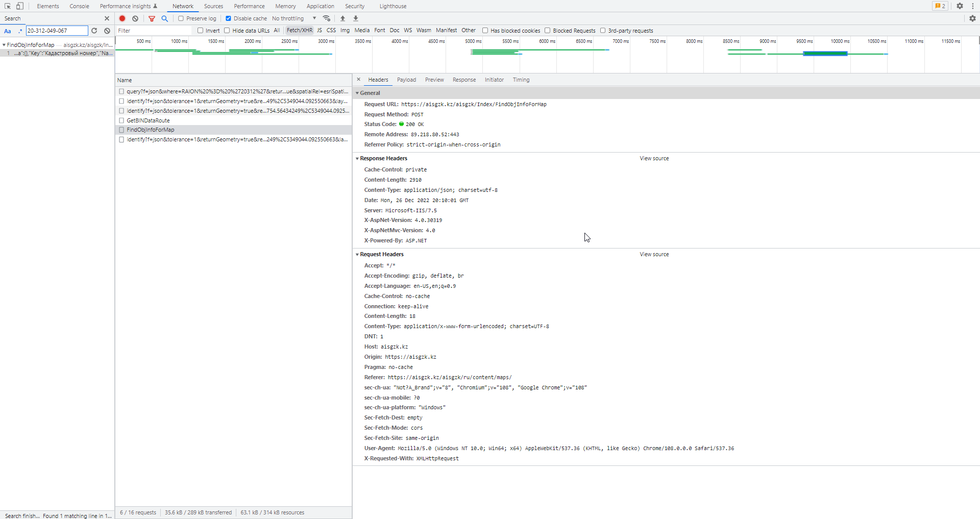Screen dimensions: 980x519
Task: Open the No throttling dropdown
Action: pos(294,18)
